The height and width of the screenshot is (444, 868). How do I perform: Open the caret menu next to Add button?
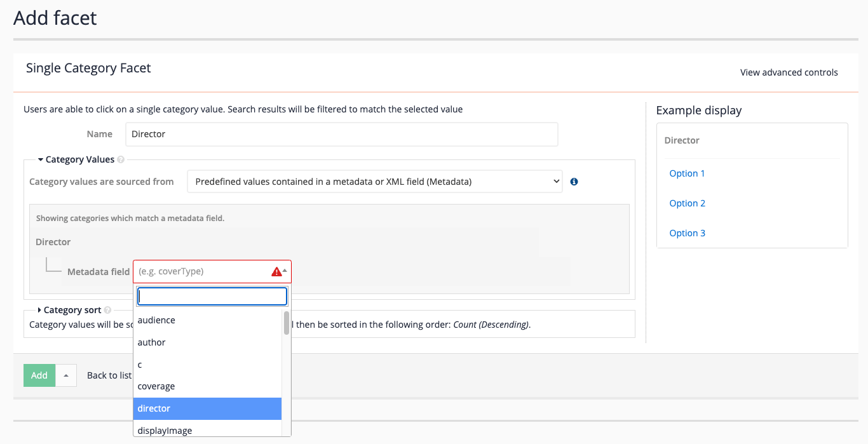66,375
